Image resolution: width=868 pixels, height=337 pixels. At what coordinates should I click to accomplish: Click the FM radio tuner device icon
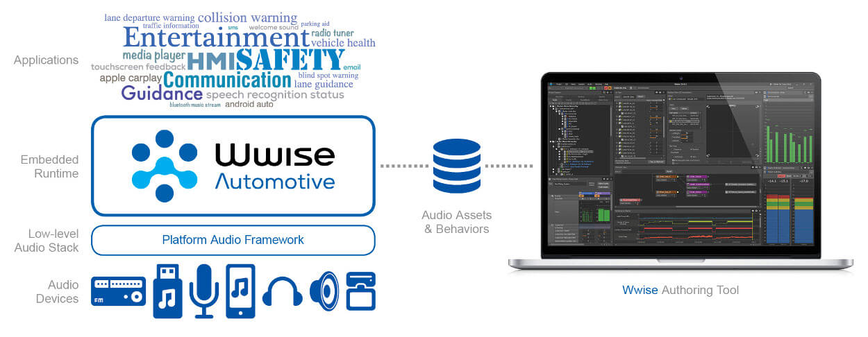point(119,291)
